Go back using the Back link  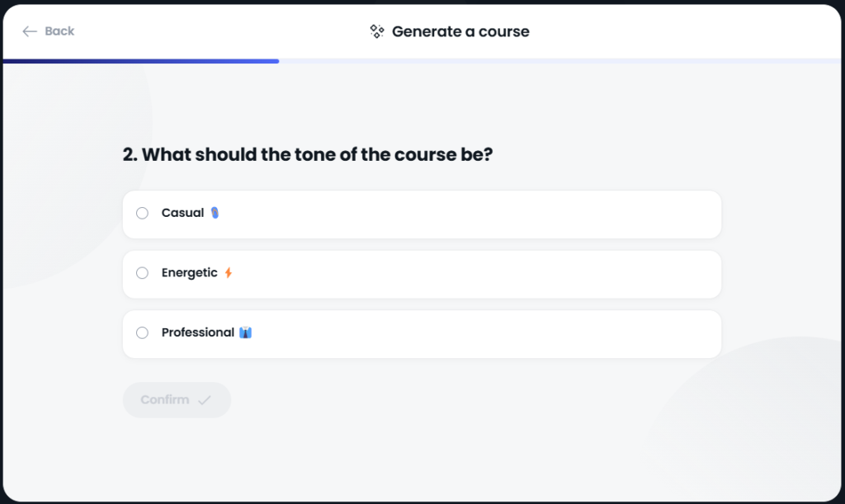point(49,31)
